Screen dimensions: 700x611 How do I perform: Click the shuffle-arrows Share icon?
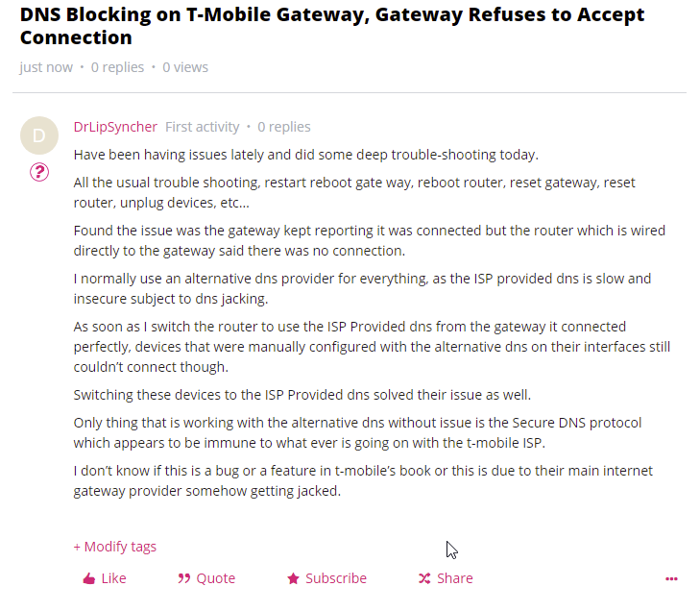(424, 579)
